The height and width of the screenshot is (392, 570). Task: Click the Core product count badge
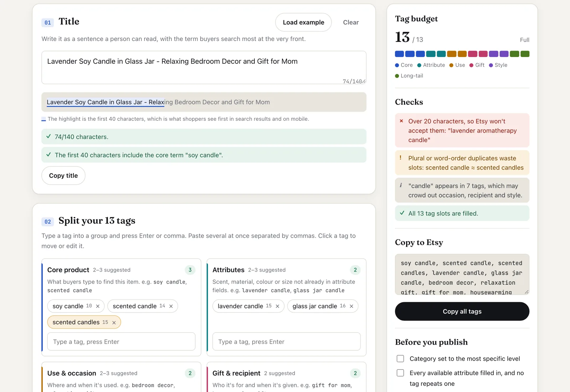pos(190,270)
